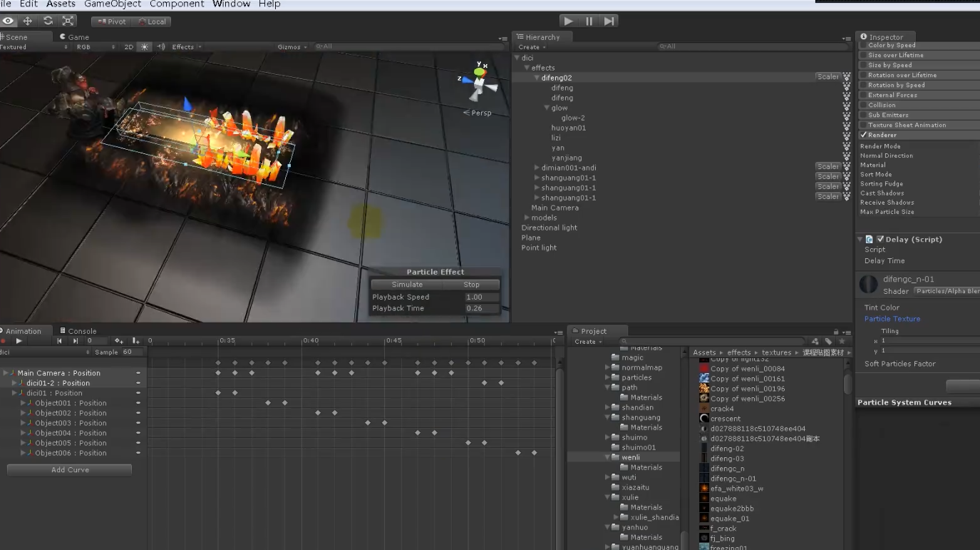The image size is (980, 550).
Task: Expand the dimian001-andi hierarchy item
Action: click(x=537, y=168)
